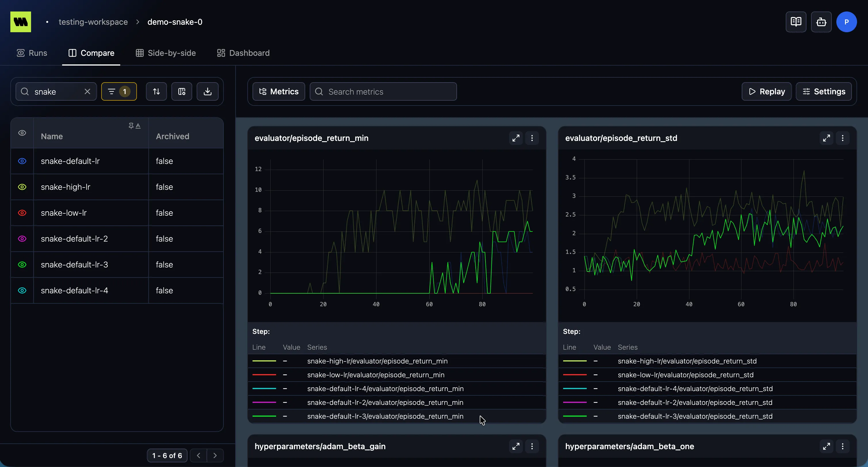The image size is (868, 467).
Task: Open episode_return_std chart options menu
Action: pos(842,138)
